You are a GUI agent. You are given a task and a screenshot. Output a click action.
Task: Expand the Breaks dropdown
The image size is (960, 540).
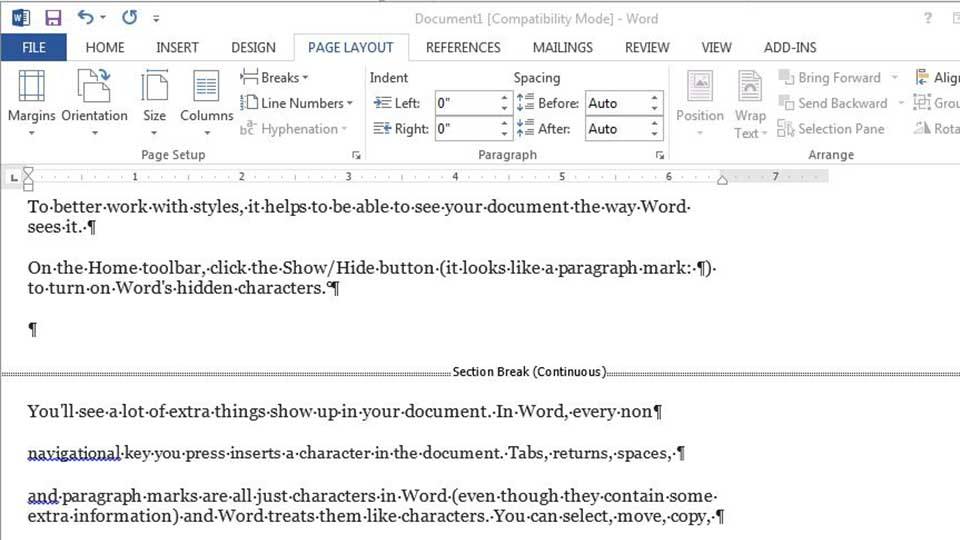275,78
